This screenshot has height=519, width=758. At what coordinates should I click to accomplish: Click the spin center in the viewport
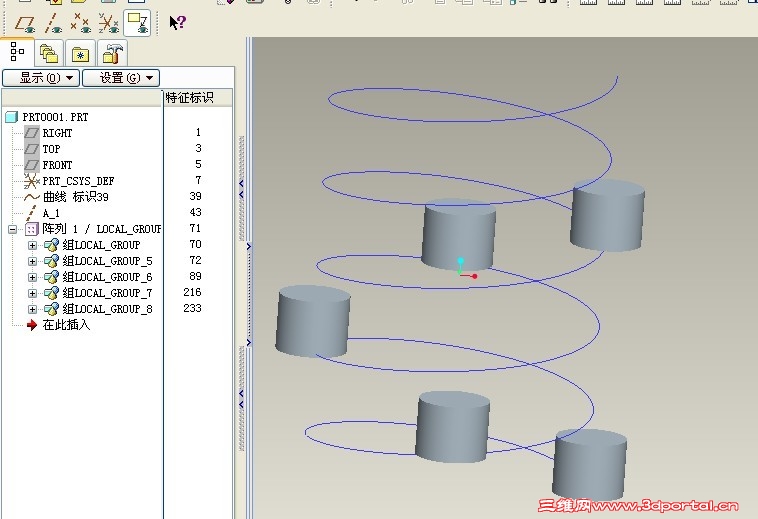pos(460,274)
